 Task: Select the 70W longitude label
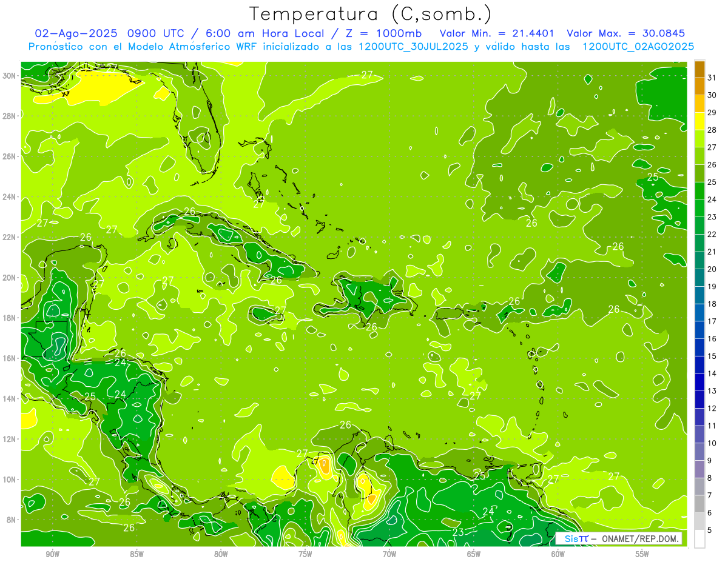coord(389,554)
